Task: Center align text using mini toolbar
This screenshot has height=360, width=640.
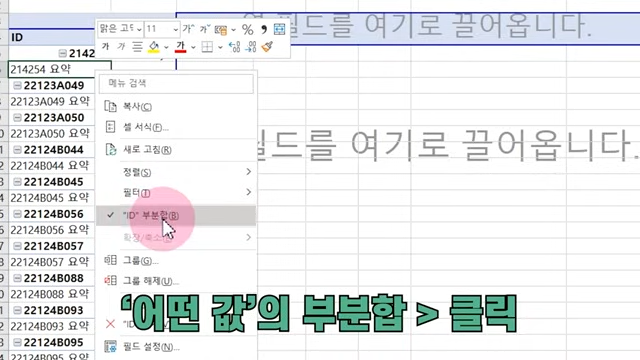Action: click(137, 47)
